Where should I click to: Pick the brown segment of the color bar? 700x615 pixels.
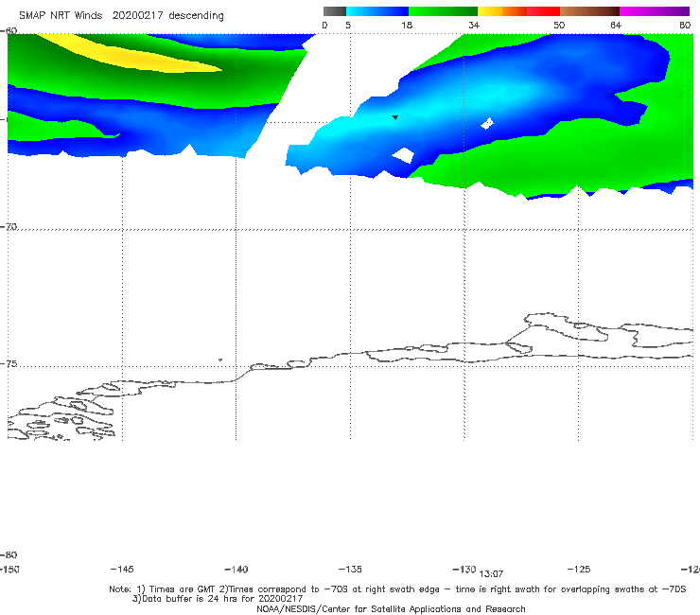[589, 11]
